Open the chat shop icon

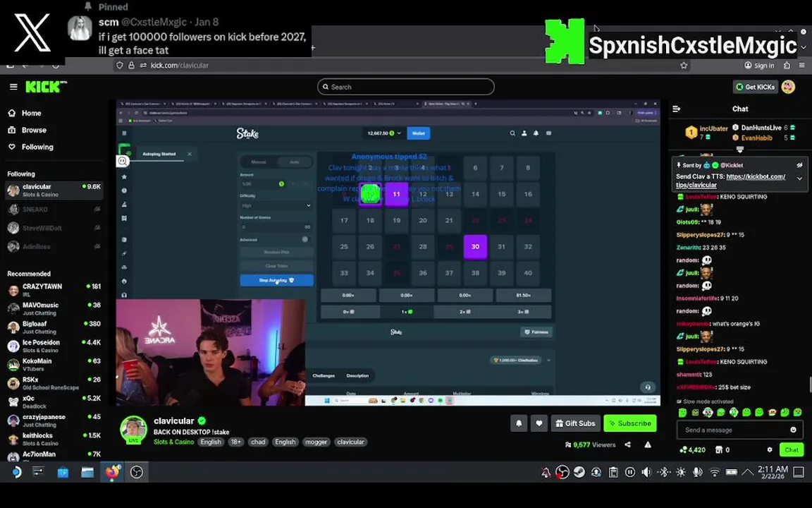click(x=719, y=450)
